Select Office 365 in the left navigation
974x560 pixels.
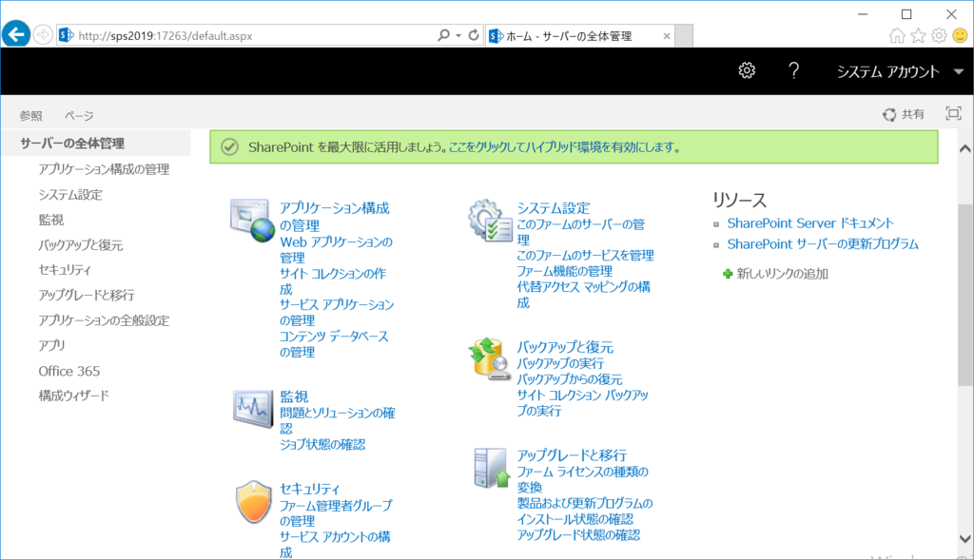pyautogui.click(x=68, y=371)
